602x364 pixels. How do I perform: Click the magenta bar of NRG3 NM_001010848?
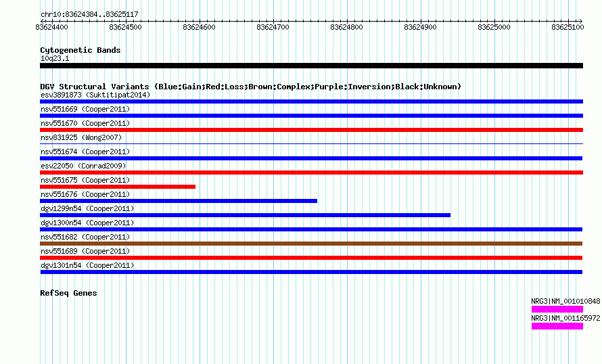point(557,309)
